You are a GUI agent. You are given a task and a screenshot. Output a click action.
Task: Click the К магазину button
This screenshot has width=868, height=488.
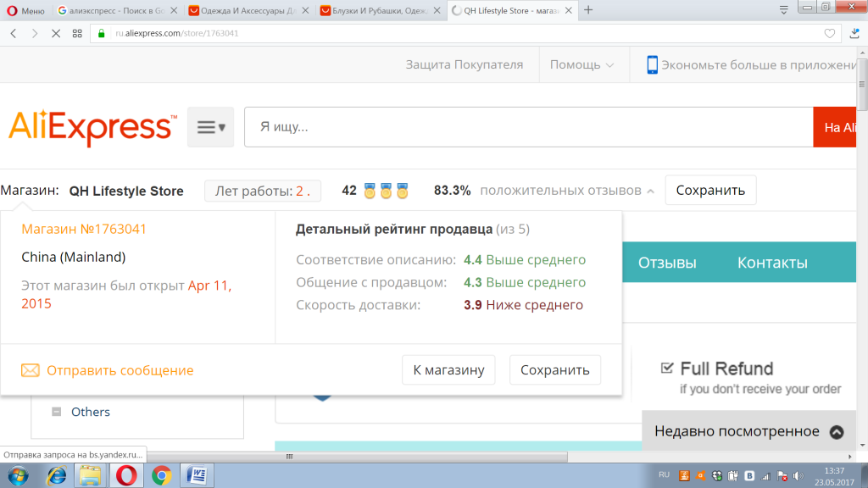tap(448, 370)
